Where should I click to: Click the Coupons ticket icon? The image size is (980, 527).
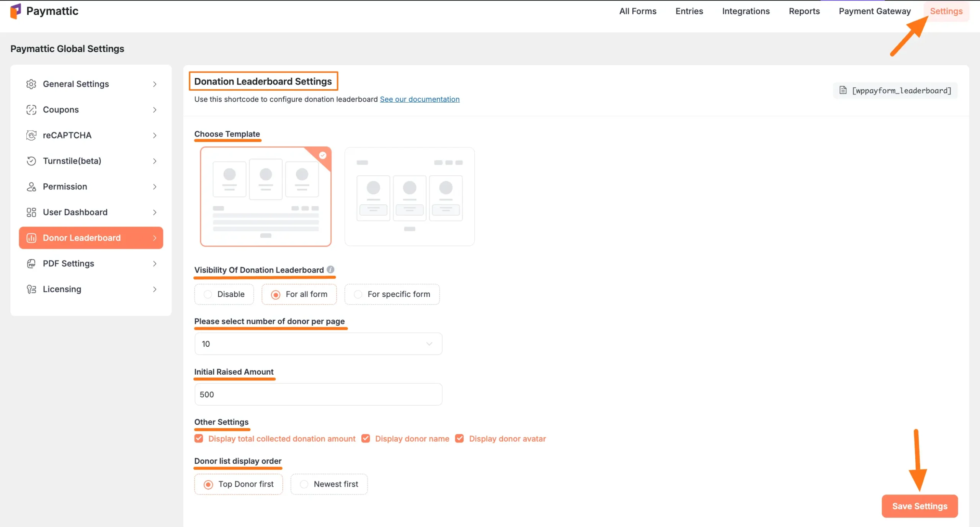31,110
